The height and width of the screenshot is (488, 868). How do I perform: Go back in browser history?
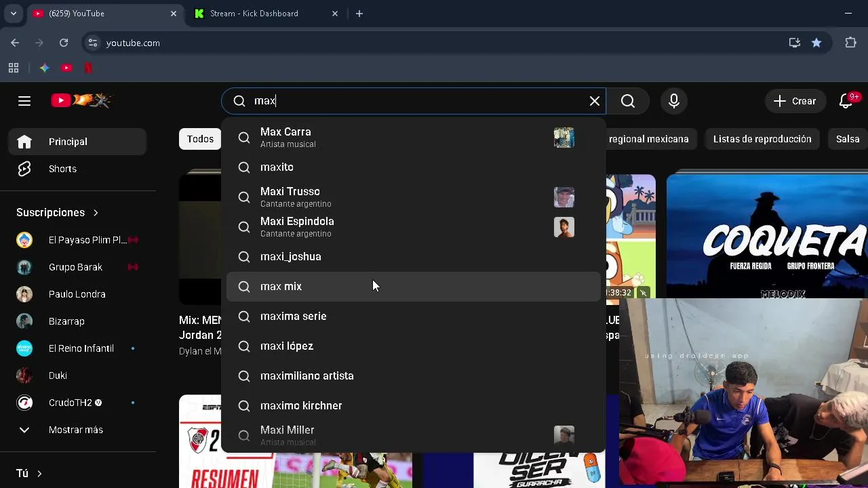(15, 43)
